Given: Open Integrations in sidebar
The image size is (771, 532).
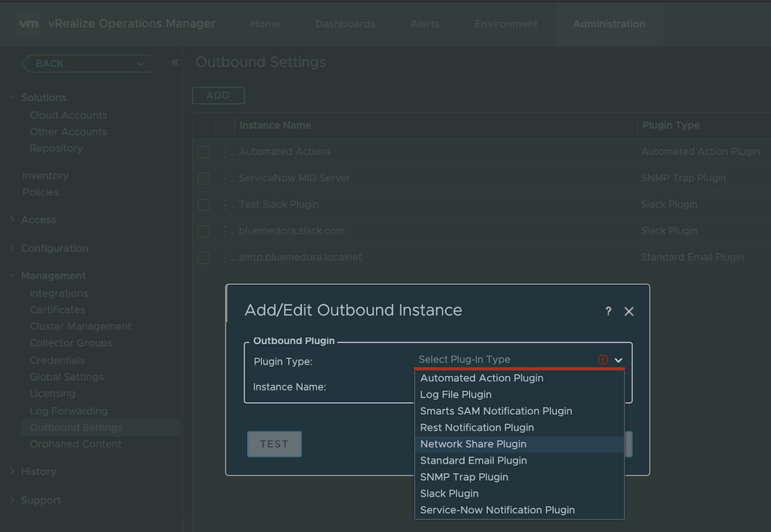Looking at the screenshot, I should [59, 294].
